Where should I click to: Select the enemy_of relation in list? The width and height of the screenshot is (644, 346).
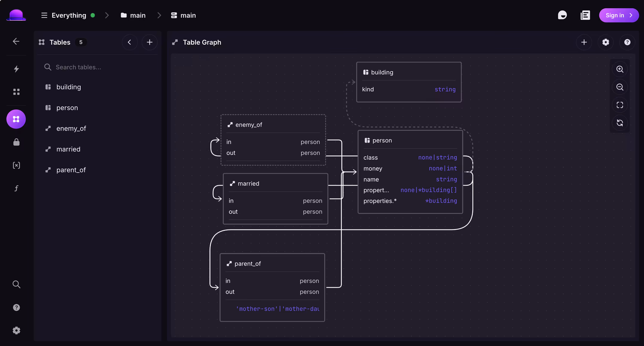98,129
